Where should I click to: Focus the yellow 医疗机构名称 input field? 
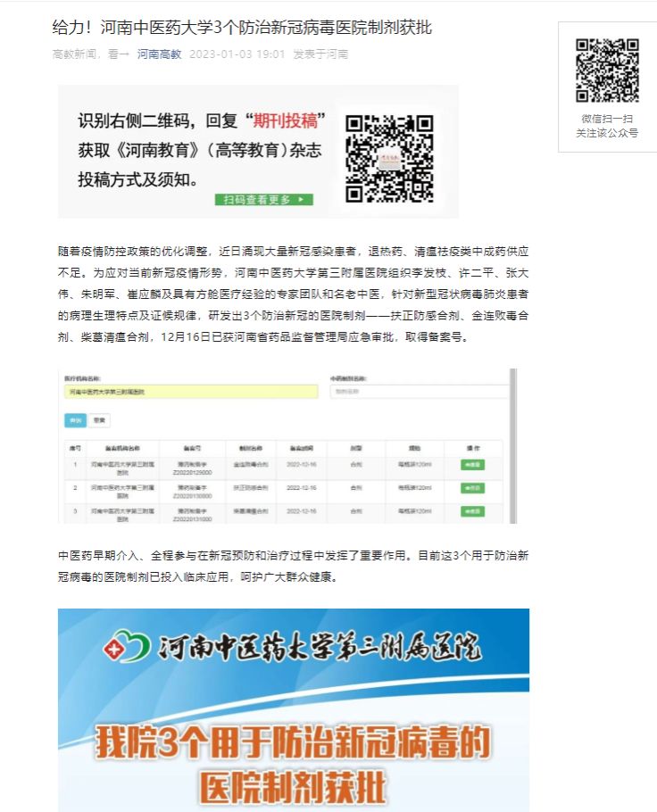click(x=191, y=392)
